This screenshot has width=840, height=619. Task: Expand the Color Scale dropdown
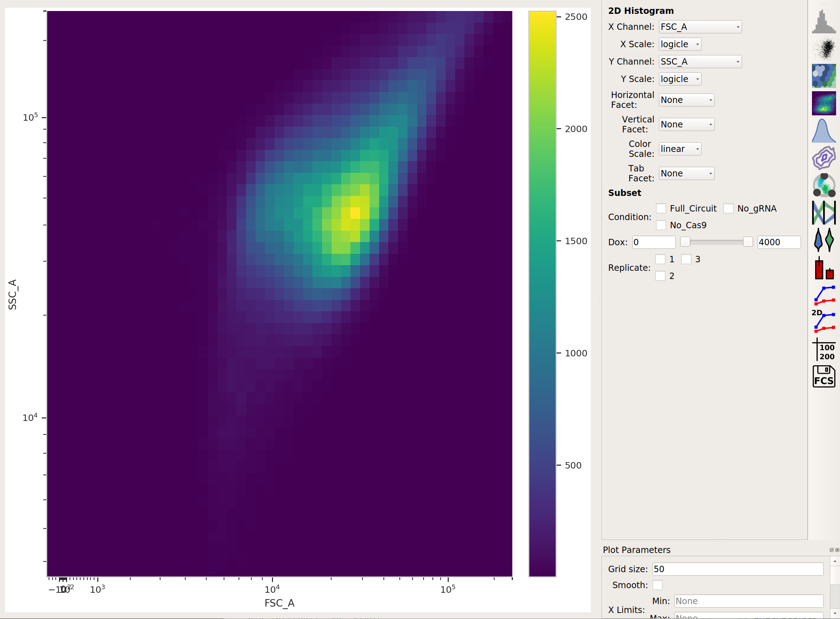point(680,149)
